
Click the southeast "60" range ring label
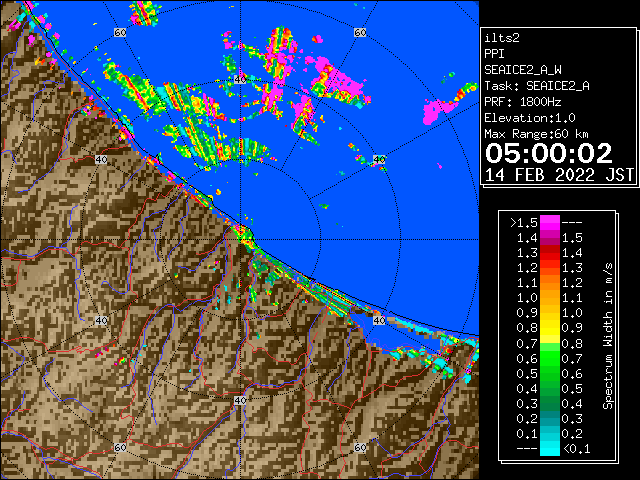click(x=360, y=447)
